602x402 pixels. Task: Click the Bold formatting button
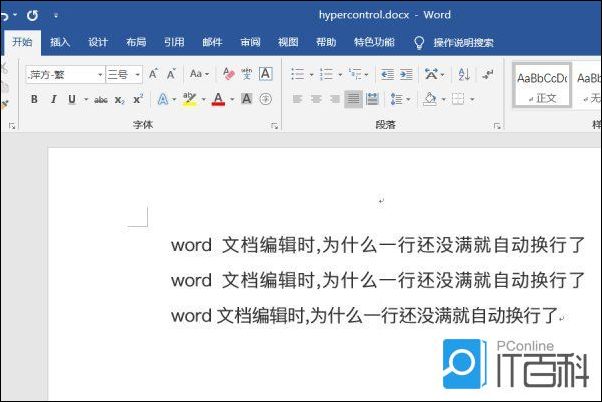34,99
